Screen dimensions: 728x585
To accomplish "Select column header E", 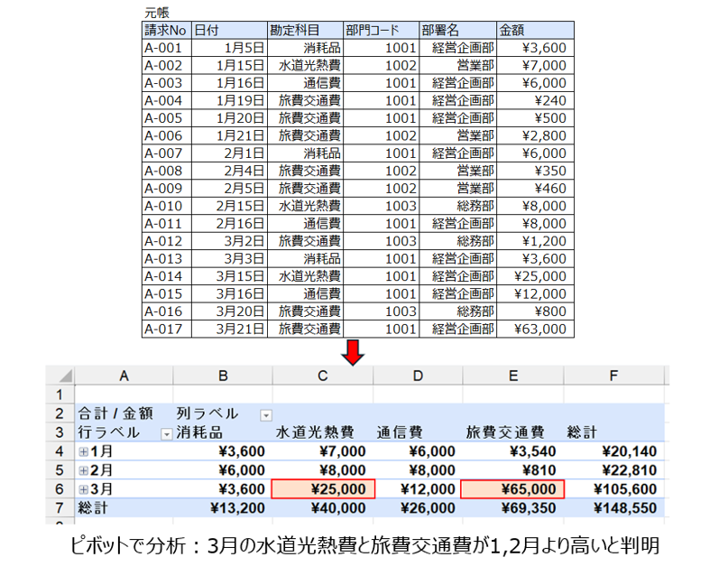I will coord(512,376).
